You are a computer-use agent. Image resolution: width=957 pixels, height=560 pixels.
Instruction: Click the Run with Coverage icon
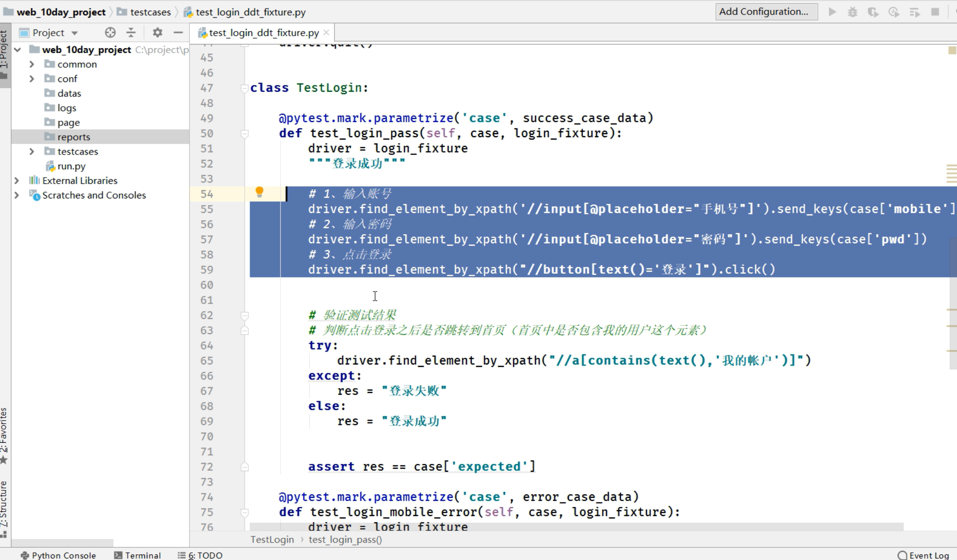click(x=873, y=12)
